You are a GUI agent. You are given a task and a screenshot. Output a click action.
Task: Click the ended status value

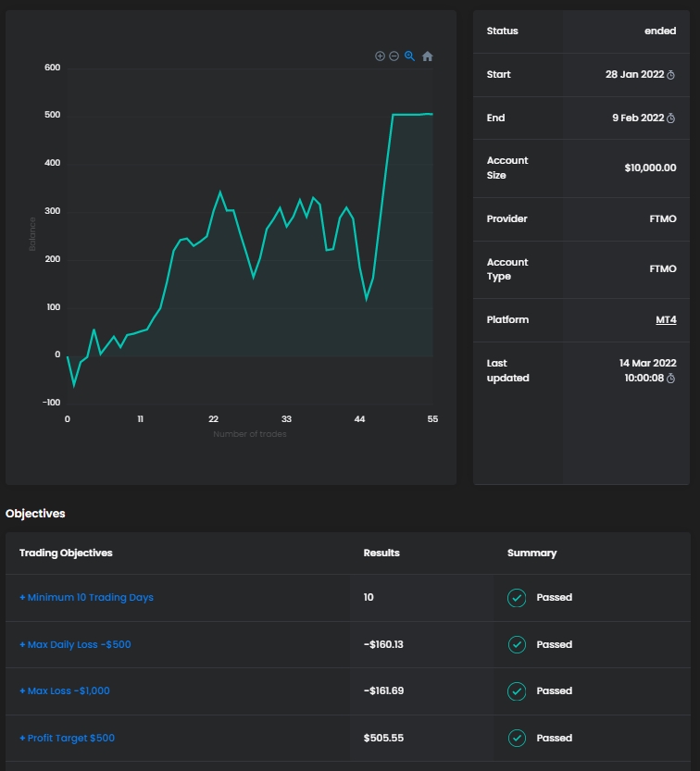(660, 31)
